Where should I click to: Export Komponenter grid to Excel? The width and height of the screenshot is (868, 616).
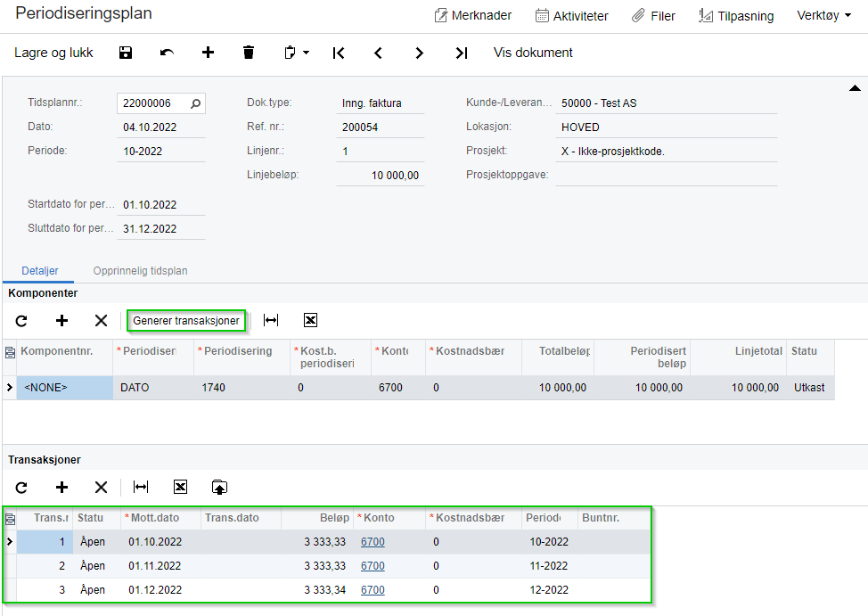(x=310, y=320)
